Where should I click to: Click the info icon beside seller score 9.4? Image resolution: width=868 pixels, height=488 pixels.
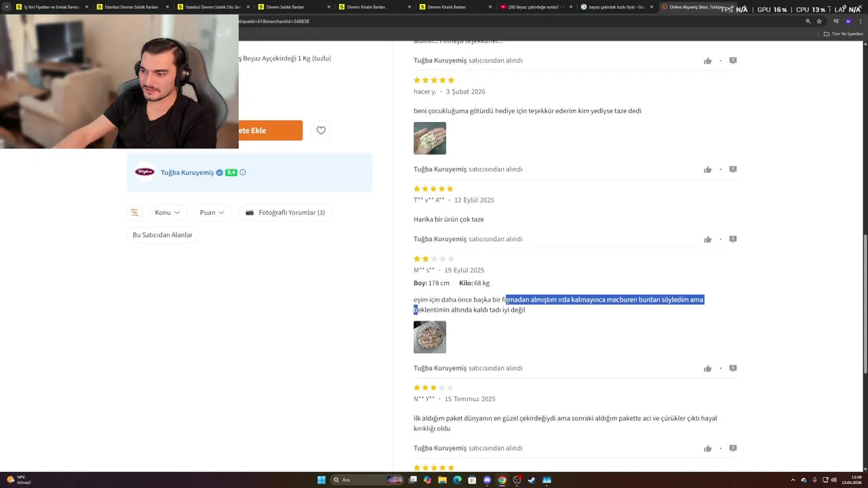click(x=243, y=172)
